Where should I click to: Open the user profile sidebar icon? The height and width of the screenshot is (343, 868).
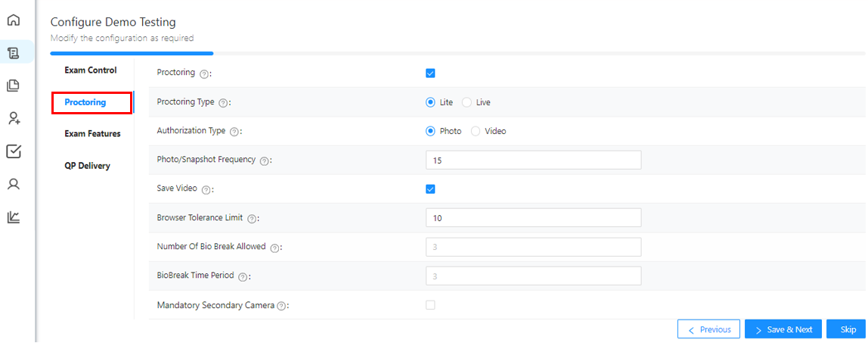pyautogui.click(x=14, y=184)
